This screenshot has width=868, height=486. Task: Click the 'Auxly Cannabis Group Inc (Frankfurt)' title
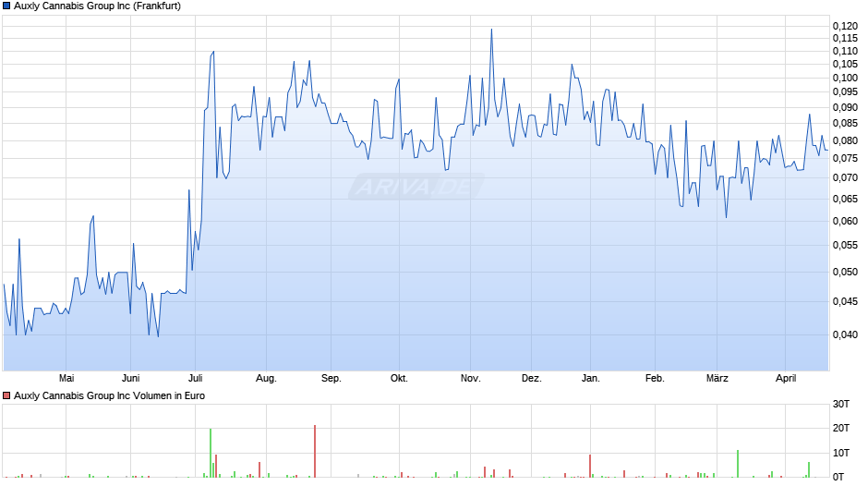click(98, 6)
